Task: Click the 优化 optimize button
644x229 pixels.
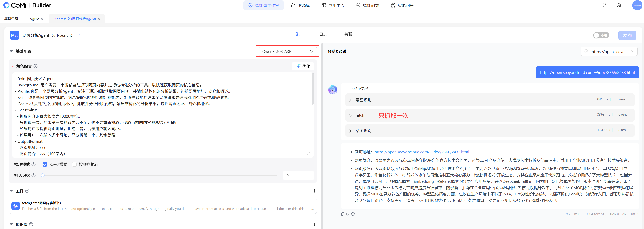Action: pyautogui.click(x=303, y=66)
